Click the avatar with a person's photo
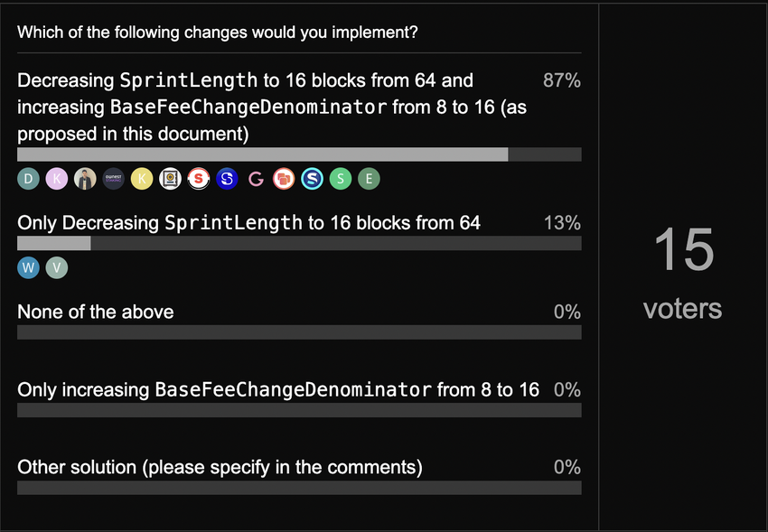The width and height of the screenshot is (768, 532). (85, 179)
